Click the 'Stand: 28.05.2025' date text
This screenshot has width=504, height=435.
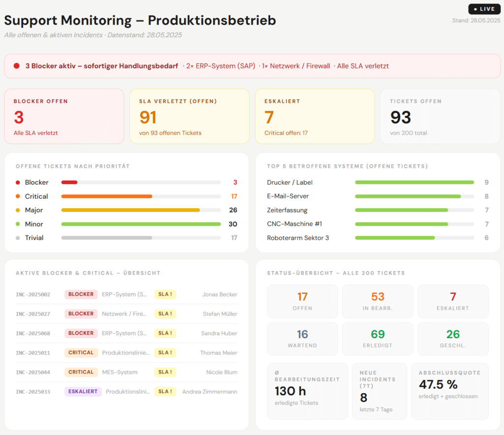point(476,20)
